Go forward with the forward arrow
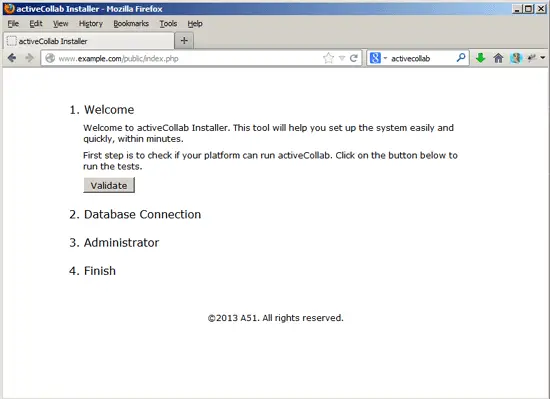Viewport: 550px width, 399px height. [29, 58]
